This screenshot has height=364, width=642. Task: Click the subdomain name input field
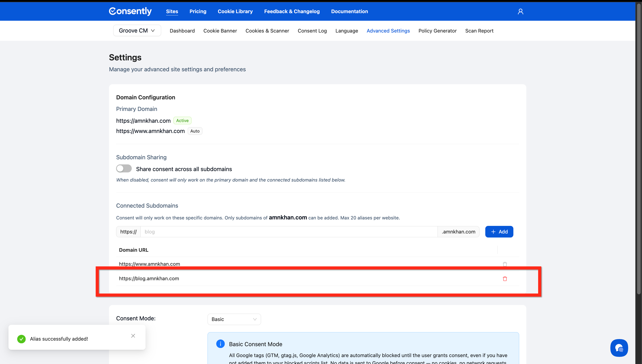point(289,232)
